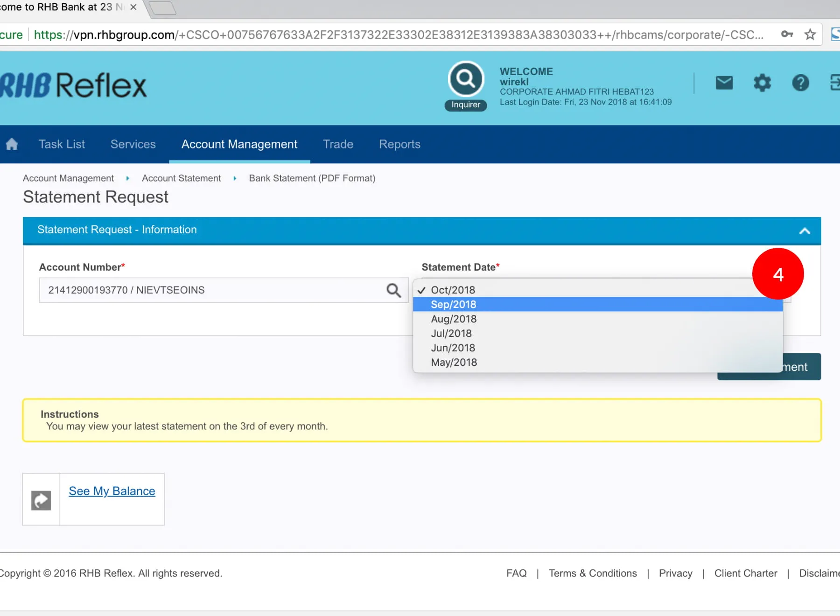Collapse the Statement Request Information panel
The height and width of the screenshot is (616, 840).
pyautogui.click(x=804, y=231)
